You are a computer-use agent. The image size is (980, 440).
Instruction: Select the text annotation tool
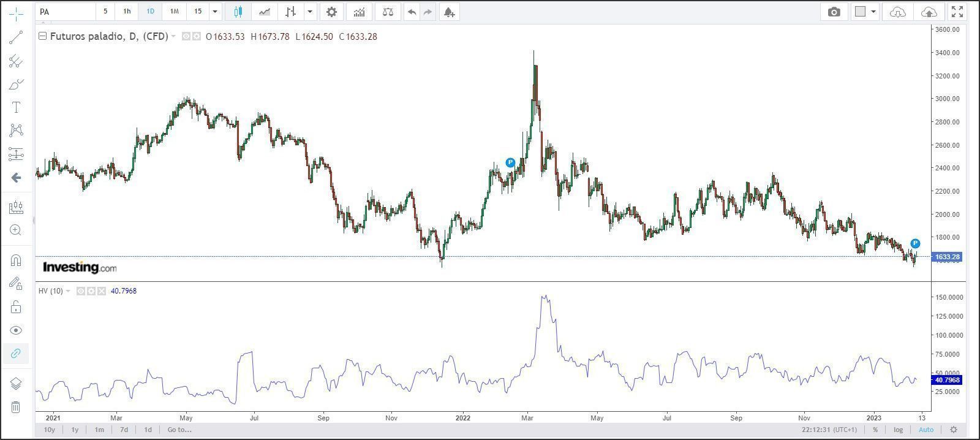(16, 107)
